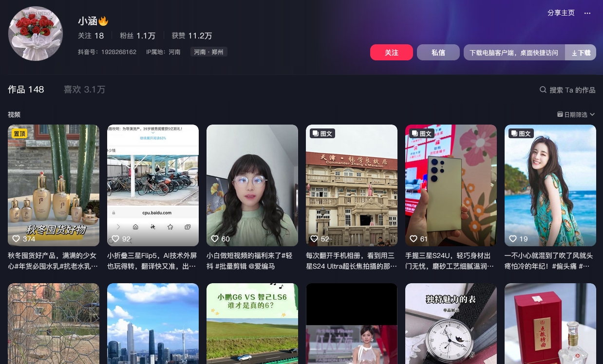Click the magnifier icon beside 搜索 Ta 的作品
Image resolution: width=603 pixels, height=364 pixels.
[543, 90]
